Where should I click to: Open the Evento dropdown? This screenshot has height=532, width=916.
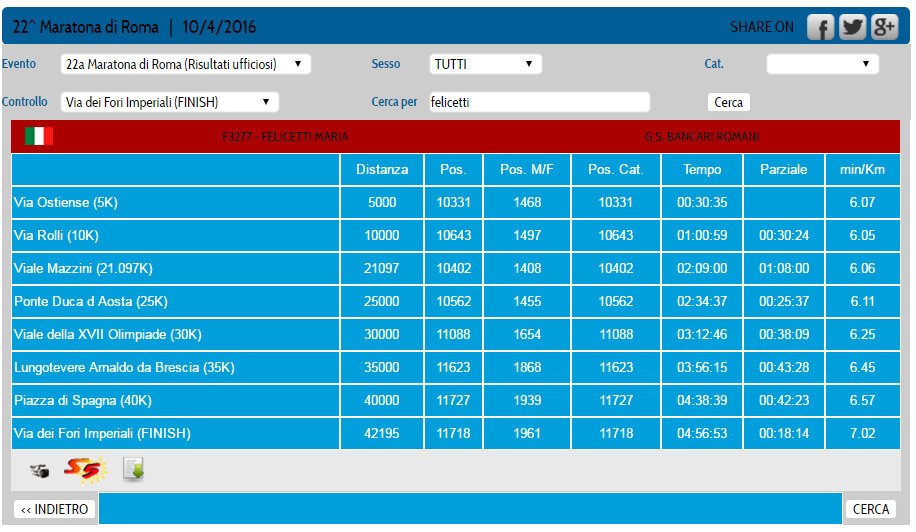(x=185, y=64)
